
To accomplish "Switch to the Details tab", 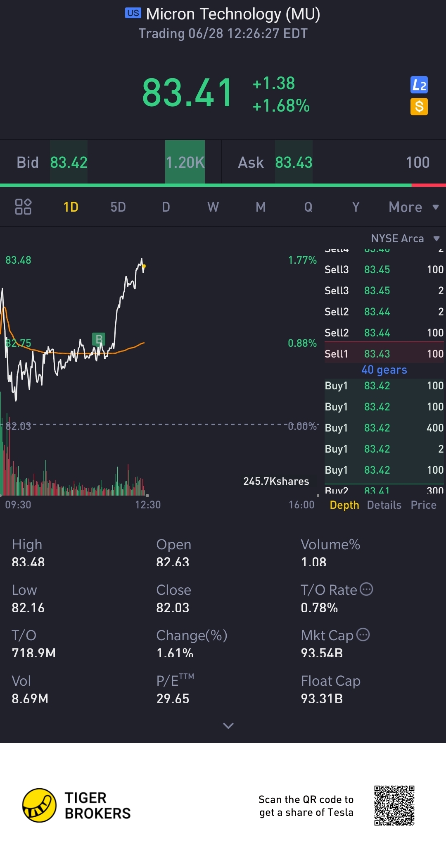I will pyautogui.click(x=384, y=505).
